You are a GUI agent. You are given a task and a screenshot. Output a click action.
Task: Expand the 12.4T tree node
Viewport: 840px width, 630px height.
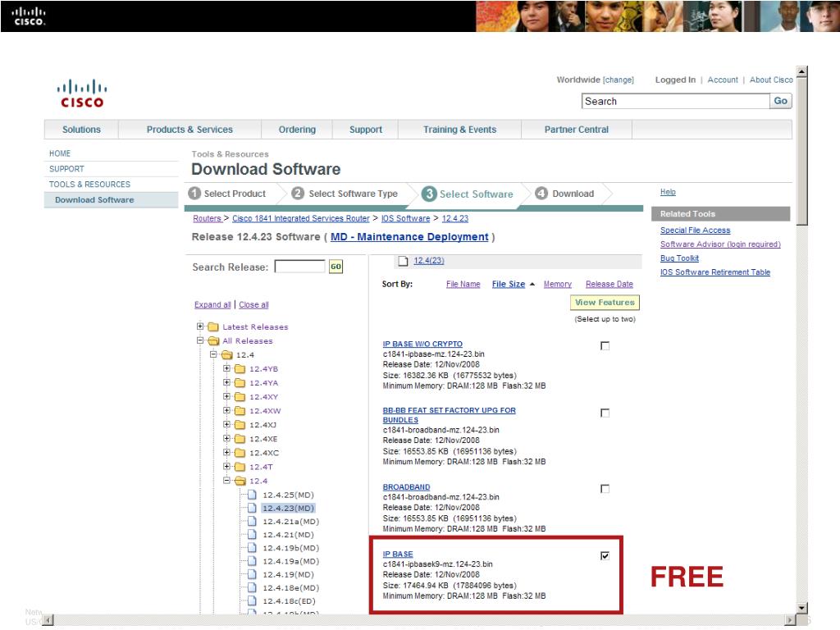point(226,466)
